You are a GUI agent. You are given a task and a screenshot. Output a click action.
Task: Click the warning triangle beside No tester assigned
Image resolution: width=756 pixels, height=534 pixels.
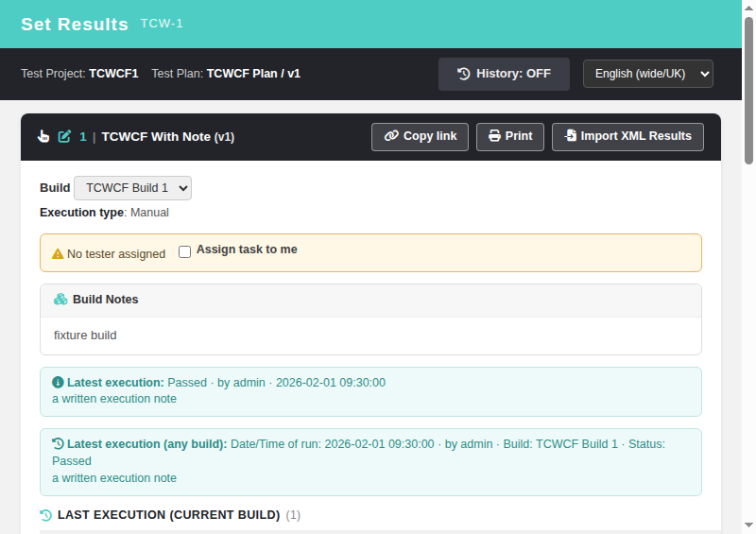58,253
